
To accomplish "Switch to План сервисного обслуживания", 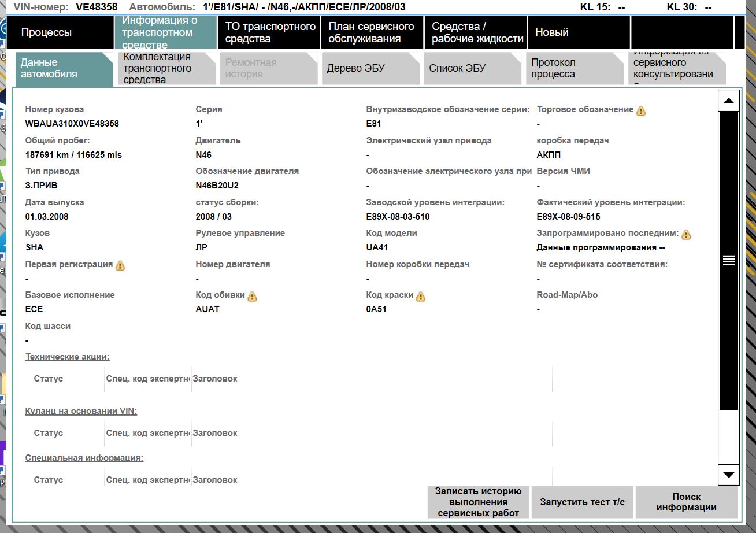I will point(372,32).
